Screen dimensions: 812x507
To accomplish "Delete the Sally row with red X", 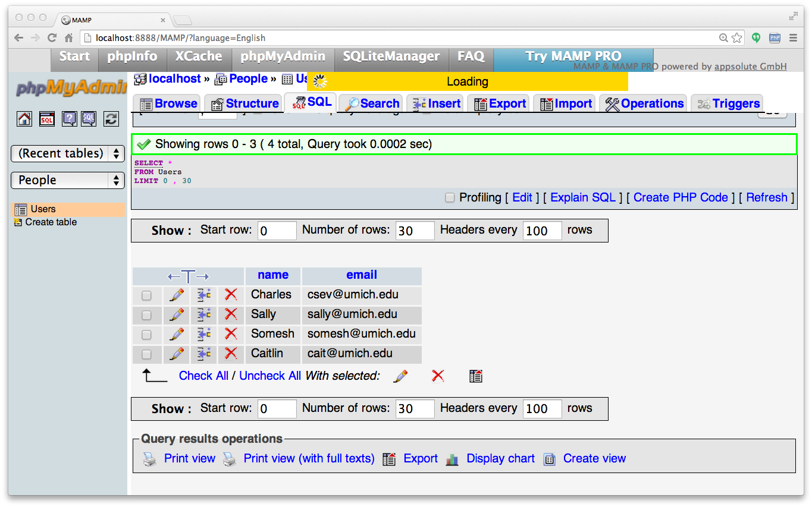I will [x=231, y=314].
